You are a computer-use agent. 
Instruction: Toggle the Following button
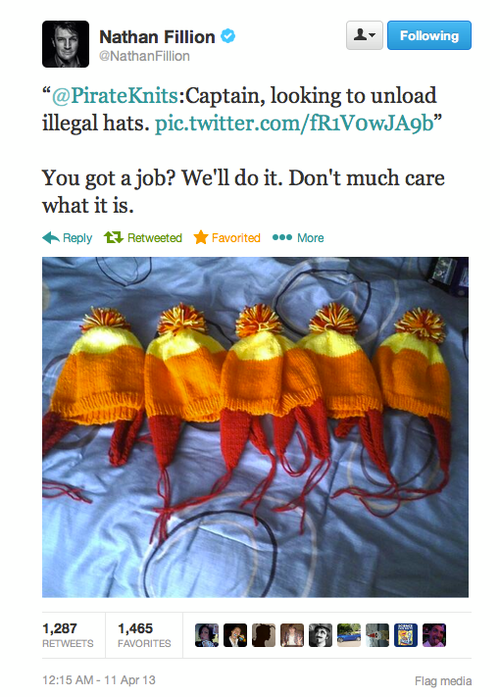click(x=429, y=35)
